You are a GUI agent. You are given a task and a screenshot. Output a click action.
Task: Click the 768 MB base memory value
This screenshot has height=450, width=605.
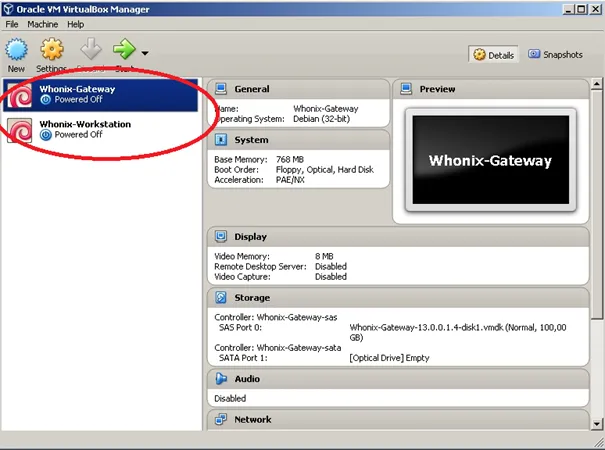click(x=290, y=159)
